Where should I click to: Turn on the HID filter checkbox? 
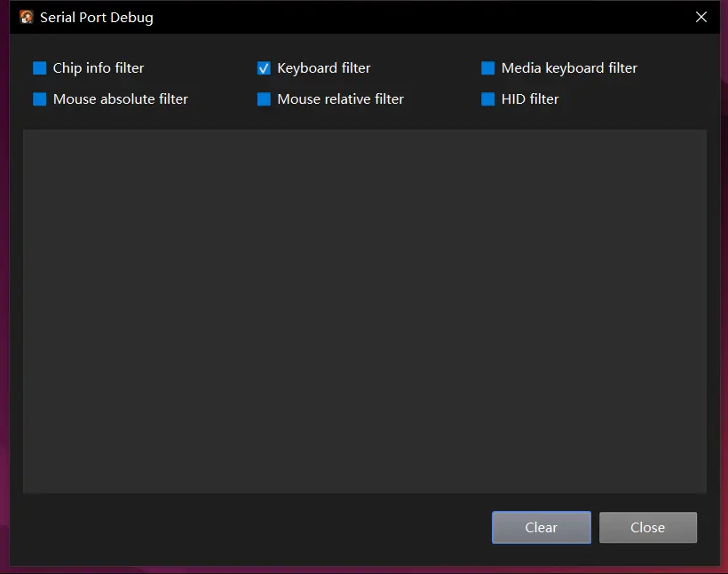(488, 99)
